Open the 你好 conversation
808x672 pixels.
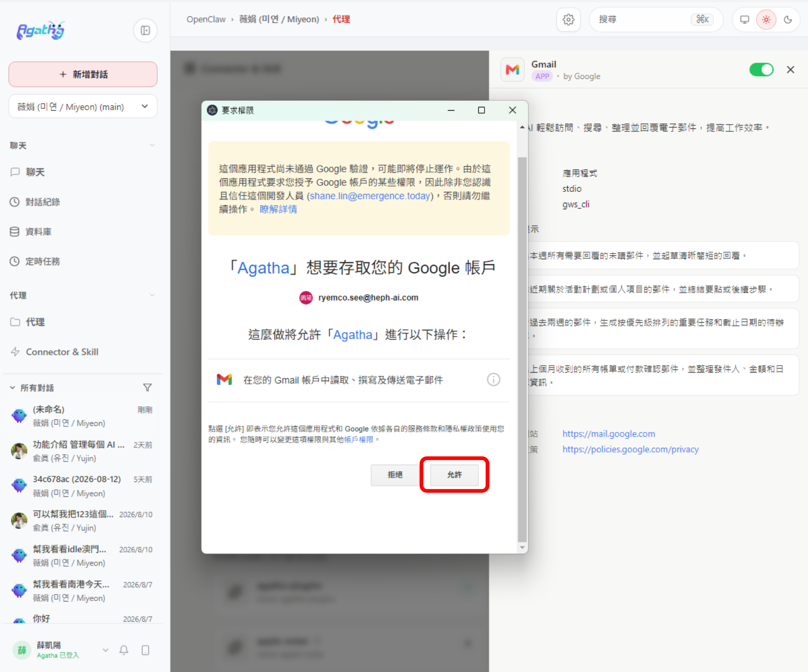tap(83, 618)
